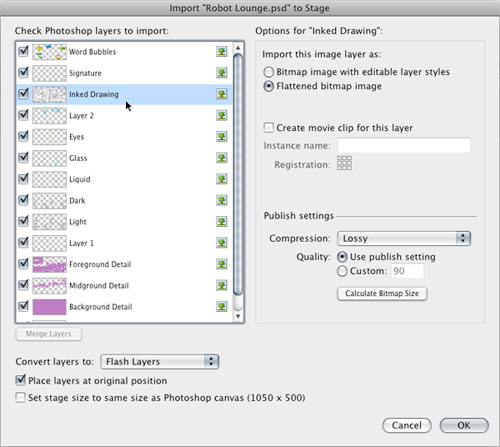This screenshot has height=447, width=500.
Task: Toggle Place layers at original position
Action: pos(21,380)
